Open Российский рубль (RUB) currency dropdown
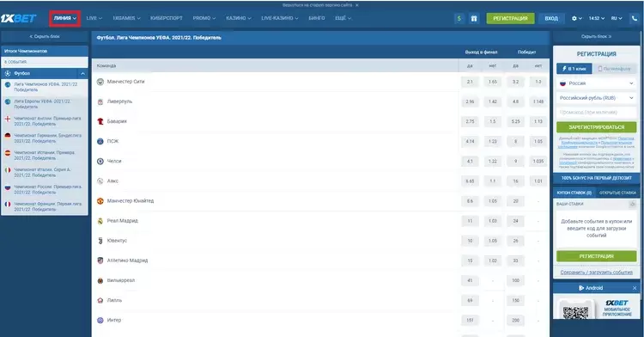 [x=597, y=98]
